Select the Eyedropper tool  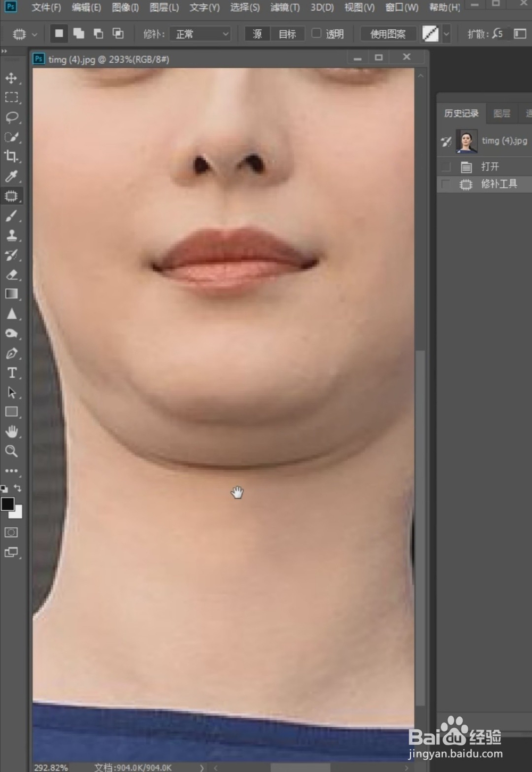pyautogui.click(x=11, y=176)
